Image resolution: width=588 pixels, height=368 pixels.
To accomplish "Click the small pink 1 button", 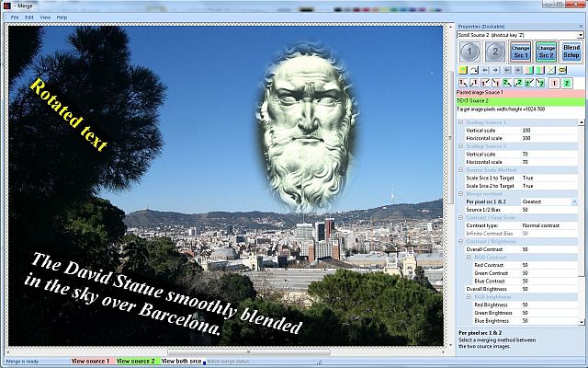I will click(x=554, y=83).
